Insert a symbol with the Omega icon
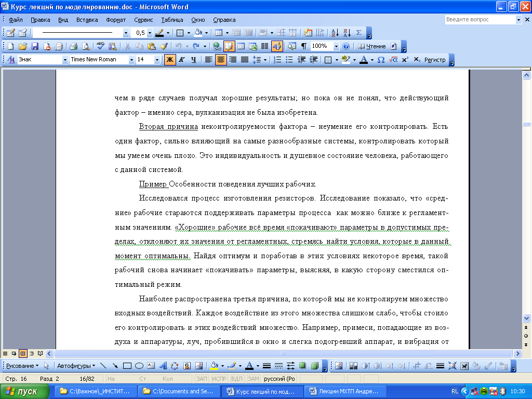Image resolution: width=532 pixels, height=399 pixels. click(381, 60)
